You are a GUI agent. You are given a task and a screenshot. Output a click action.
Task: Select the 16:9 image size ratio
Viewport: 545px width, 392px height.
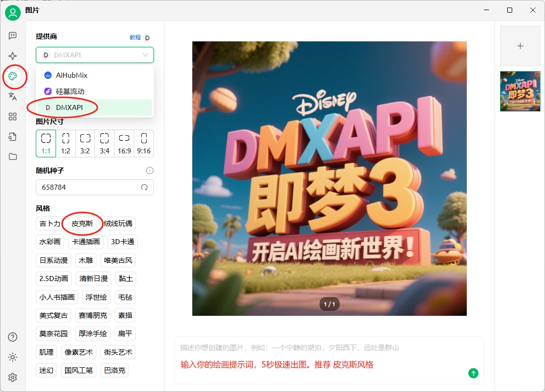coord(124,143)
